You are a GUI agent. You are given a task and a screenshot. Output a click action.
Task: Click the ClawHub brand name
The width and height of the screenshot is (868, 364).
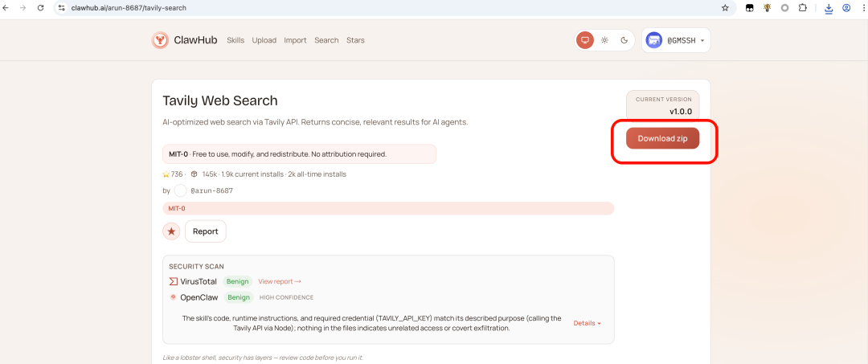(195, 40)
